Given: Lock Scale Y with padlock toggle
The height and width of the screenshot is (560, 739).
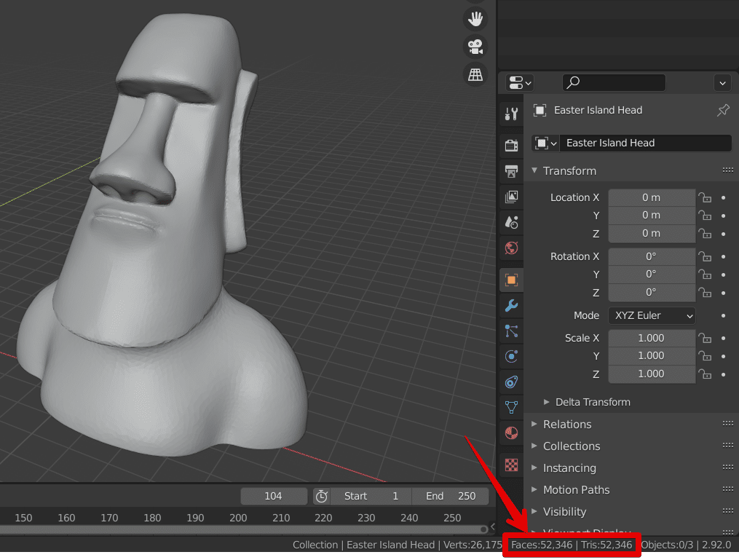Looking at the screenshot, I should (705, 356).
